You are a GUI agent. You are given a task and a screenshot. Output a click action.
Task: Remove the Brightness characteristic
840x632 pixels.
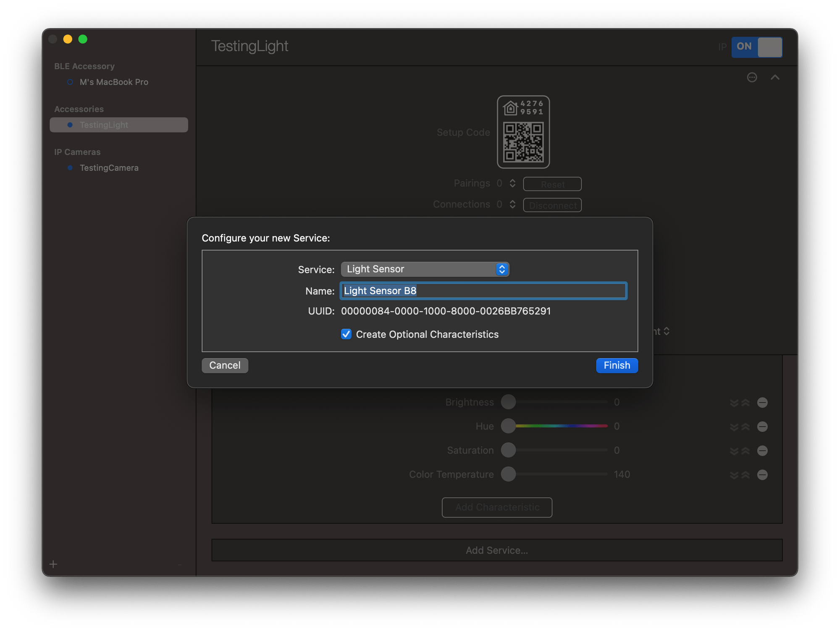[762, 402]
